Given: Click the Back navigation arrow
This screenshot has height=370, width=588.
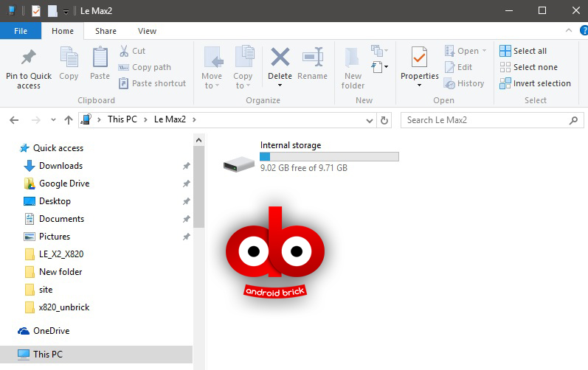Looking at the screenshot, I should pos(15,120).
